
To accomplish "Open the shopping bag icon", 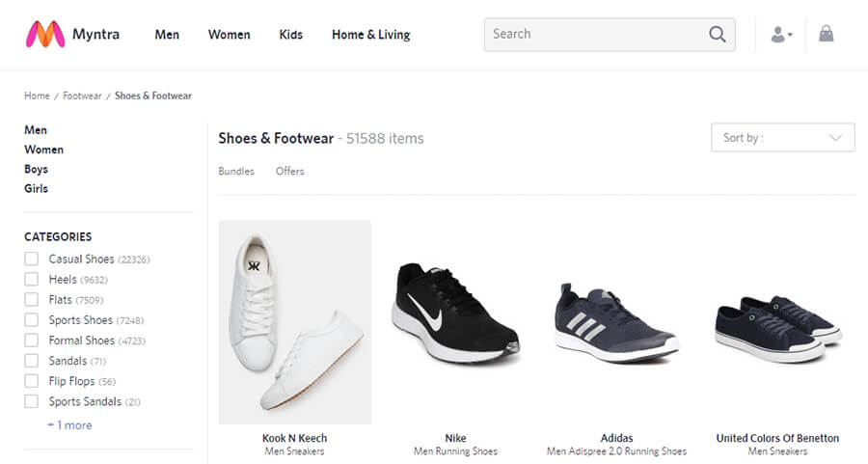I will (x=826, y=34).
